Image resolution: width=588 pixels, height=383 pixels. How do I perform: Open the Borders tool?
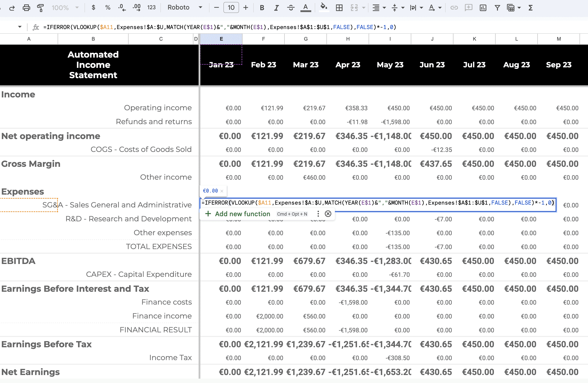339,8
